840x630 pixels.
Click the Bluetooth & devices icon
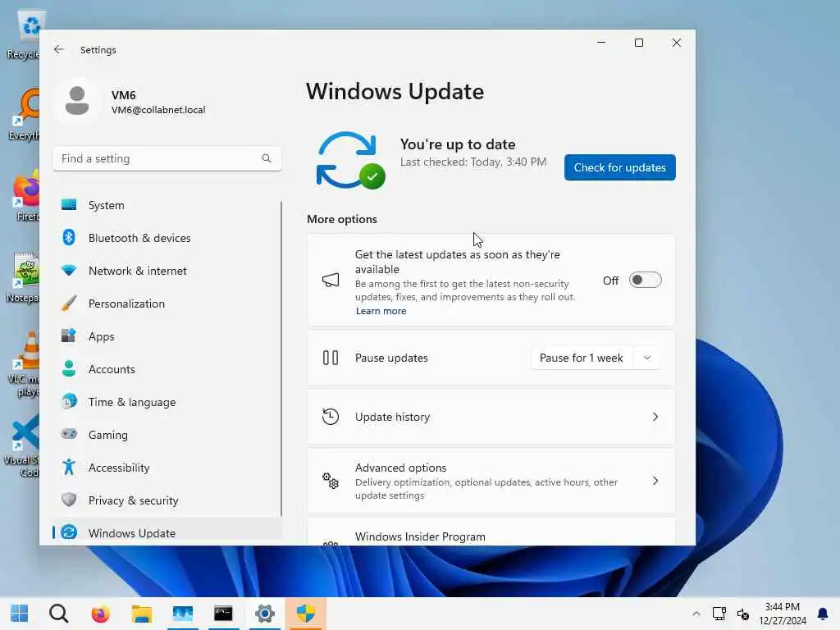(x=69, y=237)
